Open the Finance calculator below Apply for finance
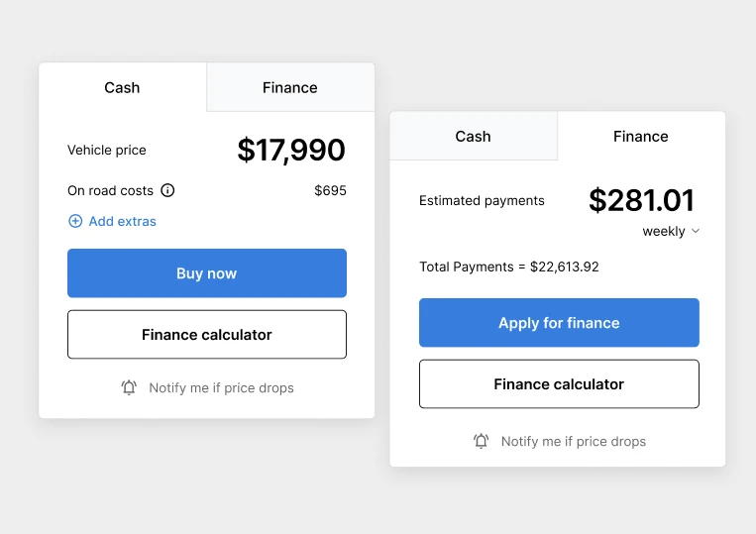This screenshot has height=534, width=756. pos(559,384)
